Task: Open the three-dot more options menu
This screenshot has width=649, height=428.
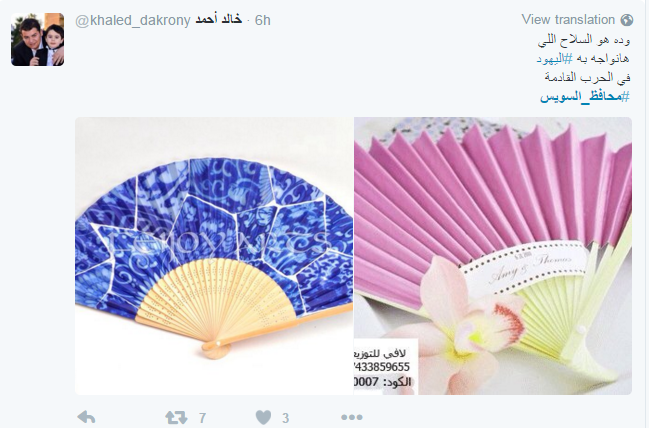Action: [x=352, y=418]
